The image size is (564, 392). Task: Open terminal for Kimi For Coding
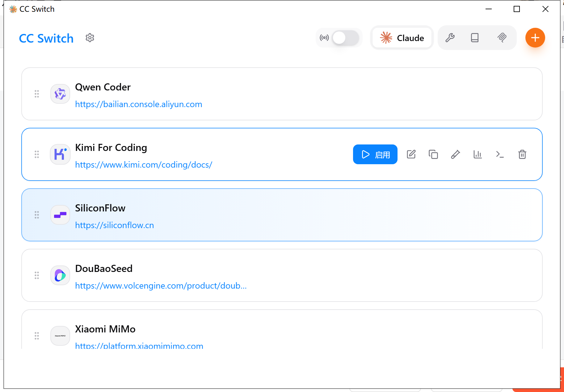click(500, 154)
